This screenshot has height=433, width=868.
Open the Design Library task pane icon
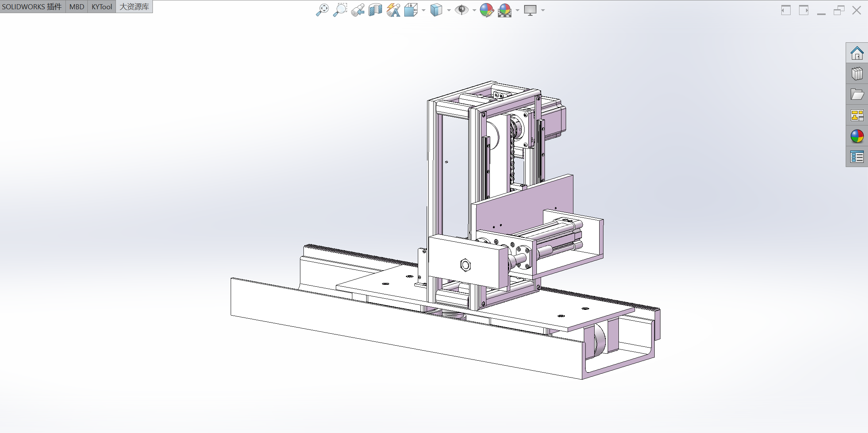[x=857, y=74]
